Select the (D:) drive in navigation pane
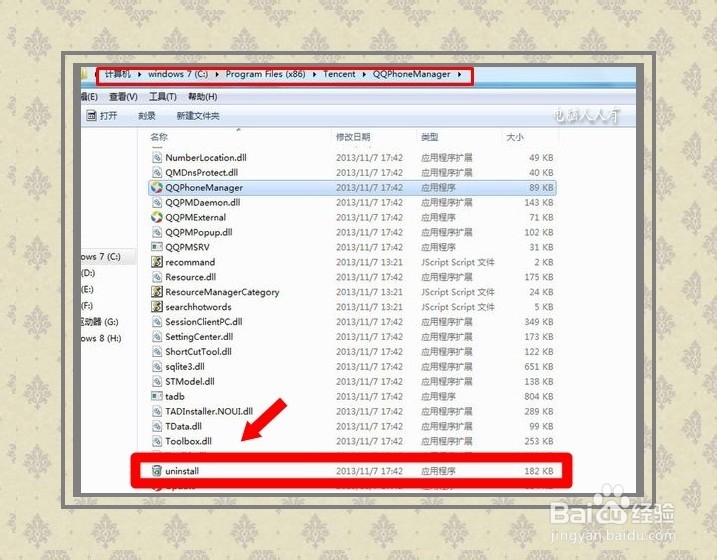 (x=88, y=273)
